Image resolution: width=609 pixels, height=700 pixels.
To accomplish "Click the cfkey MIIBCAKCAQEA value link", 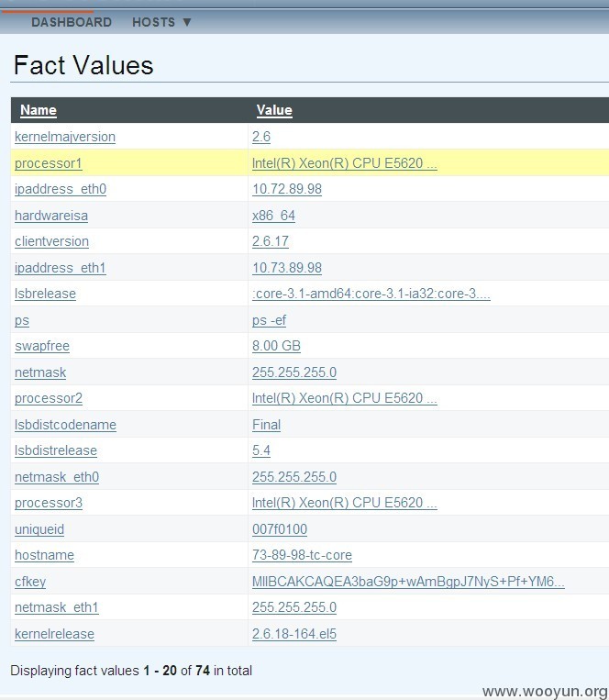I will click(x=408, y=582).
